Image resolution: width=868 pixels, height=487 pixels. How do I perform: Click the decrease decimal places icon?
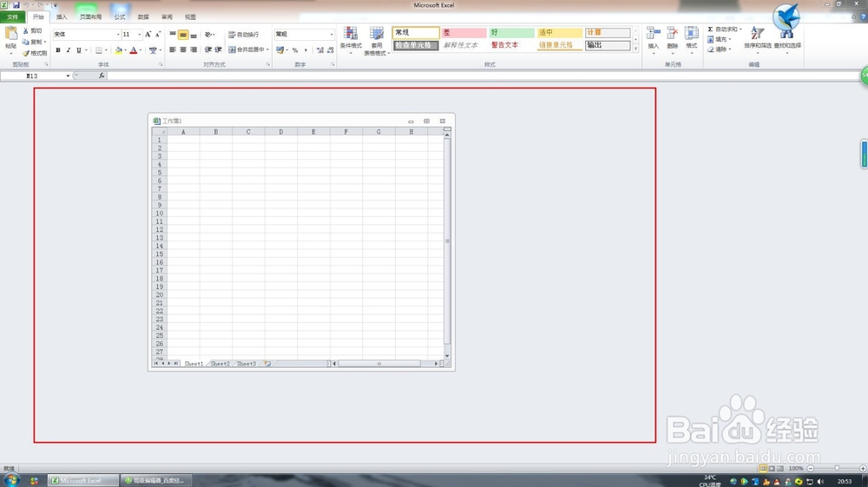click(x=331, y=49)
